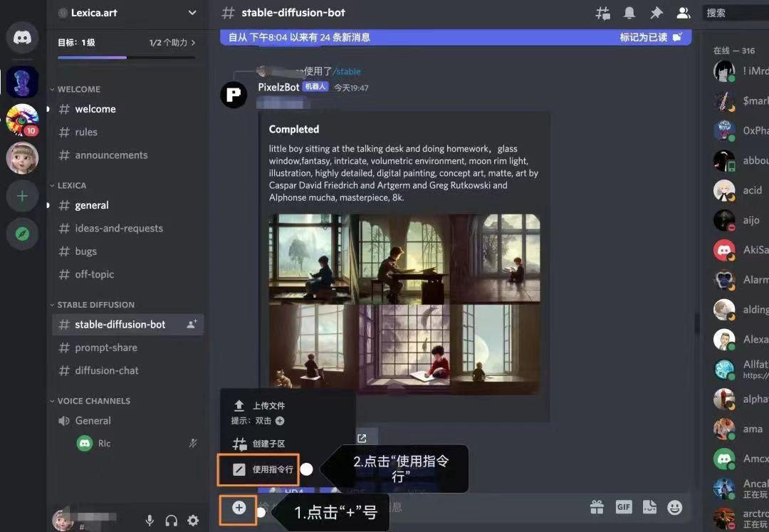Screen dimensions: 769x532
Task: Expand the Lexica.art server dropdown menu
Action: pyautogui.click(x=192, y=13)
